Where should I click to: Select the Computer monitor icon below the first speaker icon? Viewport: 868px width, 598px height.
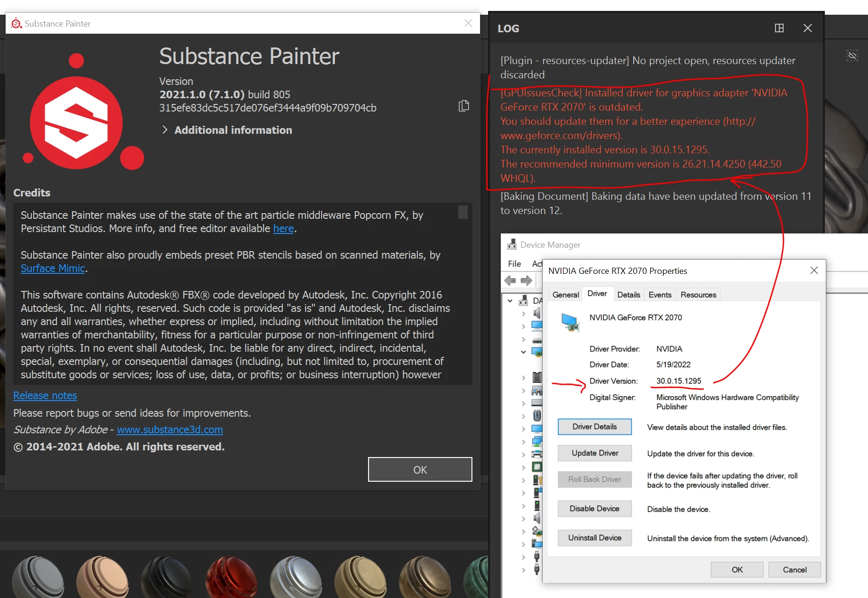click(x=537, y=326)
